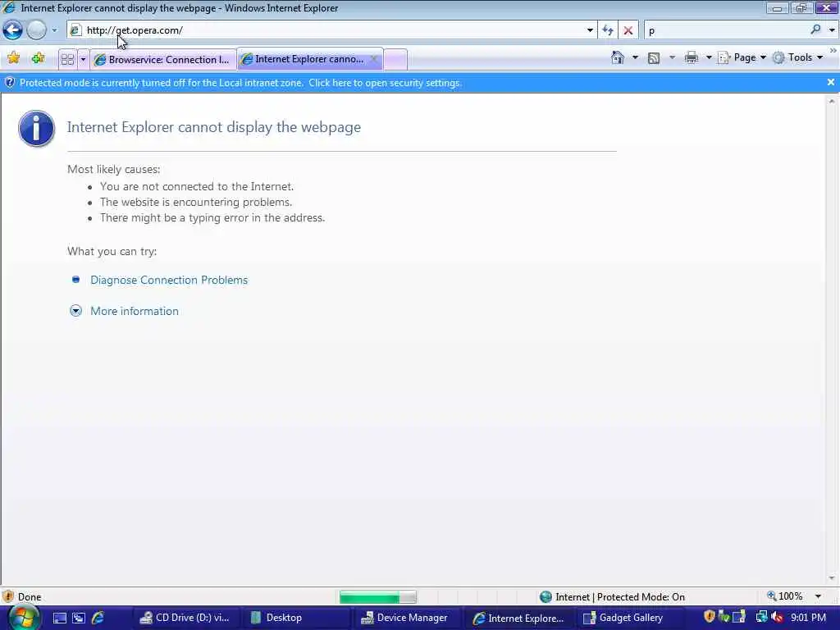Click the Add to Favorites icon
Image resolution: width=840 pixels, height=630 pixels.
[38, 58]
